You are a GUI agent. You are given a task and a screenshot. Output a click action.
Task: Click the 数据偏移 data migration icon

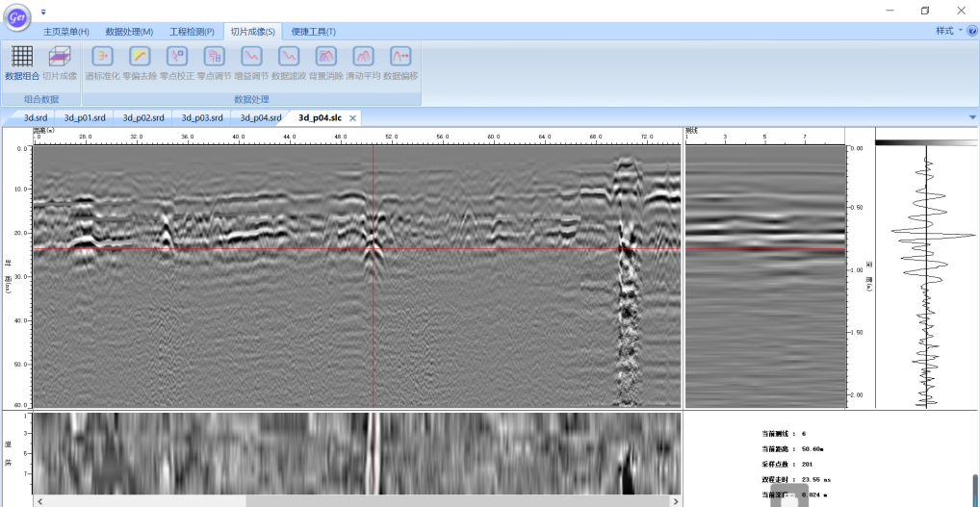400,58
